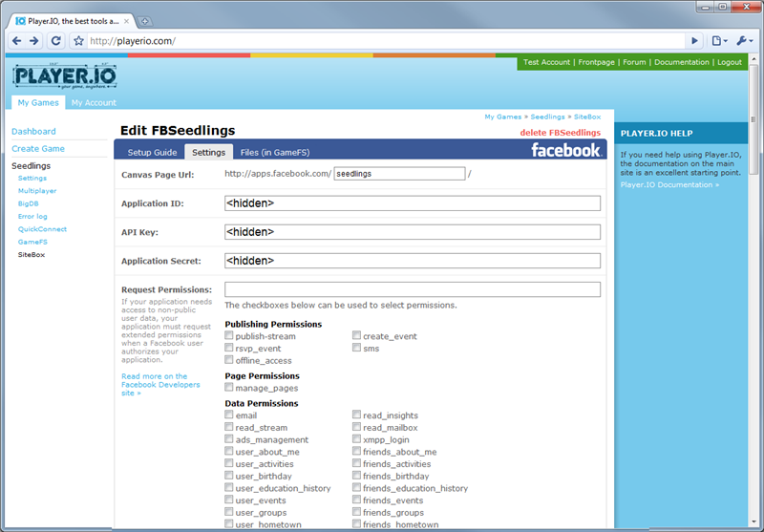Bookmark page with star icon

coord(78,41)
